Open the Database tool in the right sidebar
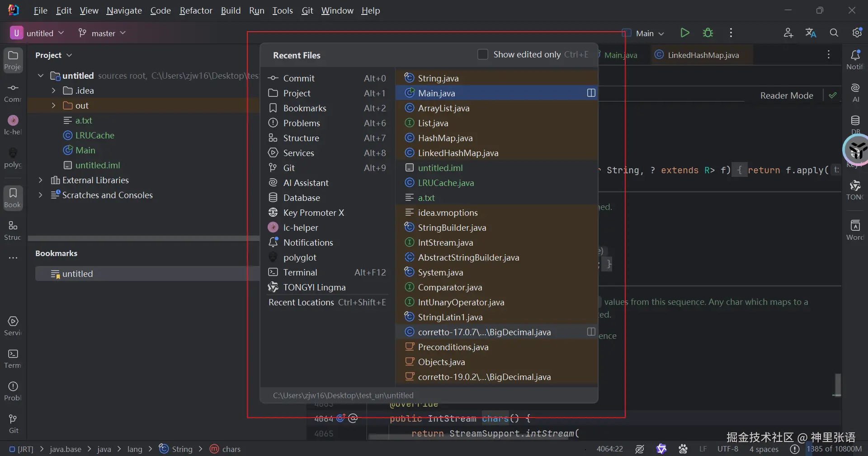The height and width of the screenshot is (456, 868). pos(855,124)
